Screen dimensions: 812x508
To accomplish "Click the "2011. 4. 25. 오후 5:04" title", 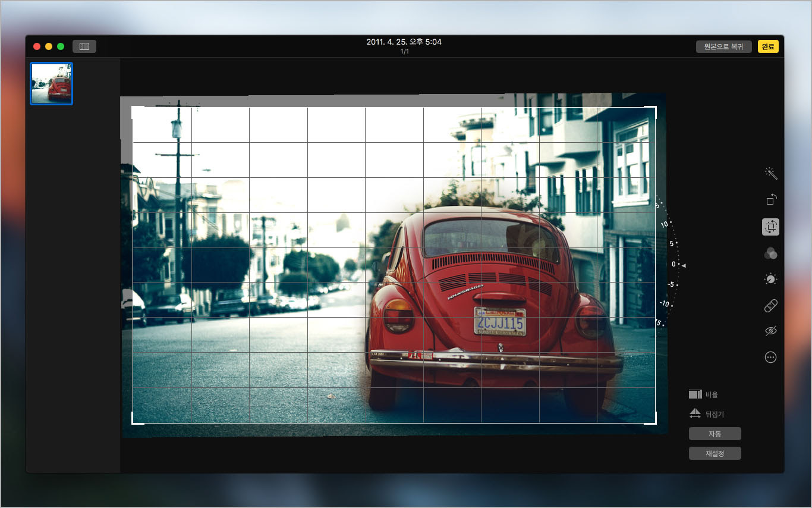I will 404,42.
